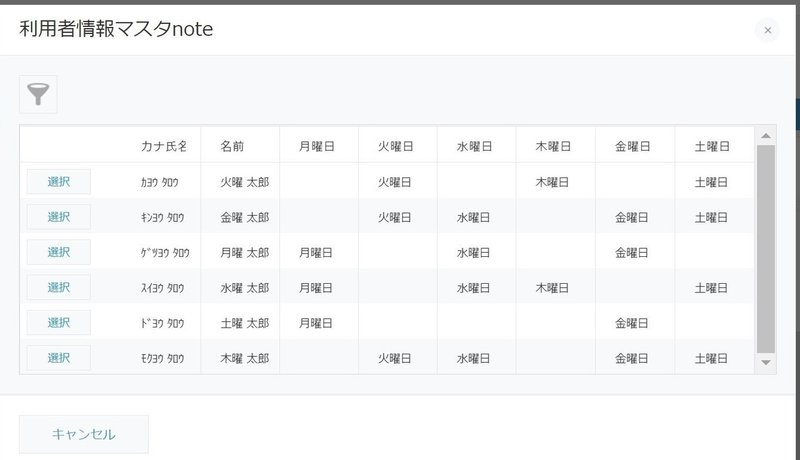
Task: Click the scrollbar down arrow
Action: 766,362
